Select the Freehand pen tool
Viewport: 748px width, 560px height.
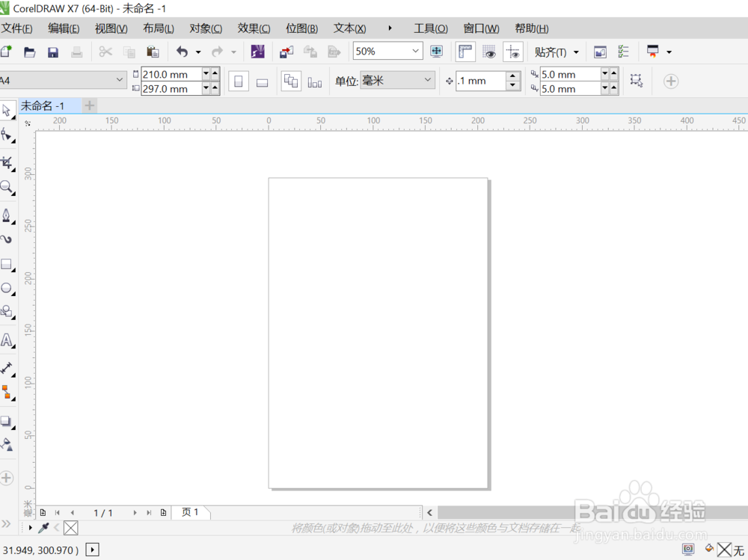6,215
